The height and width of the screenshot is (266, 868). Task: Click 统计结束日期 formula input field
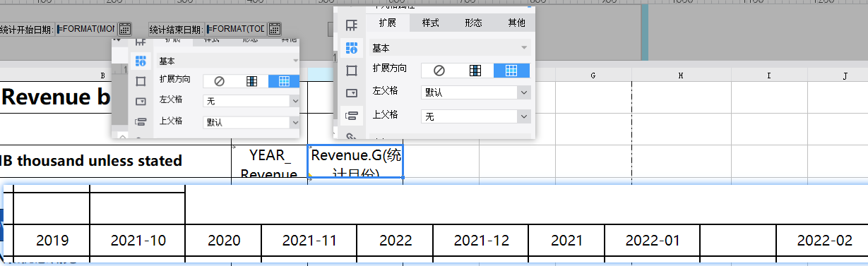click(x=235, y=29)
